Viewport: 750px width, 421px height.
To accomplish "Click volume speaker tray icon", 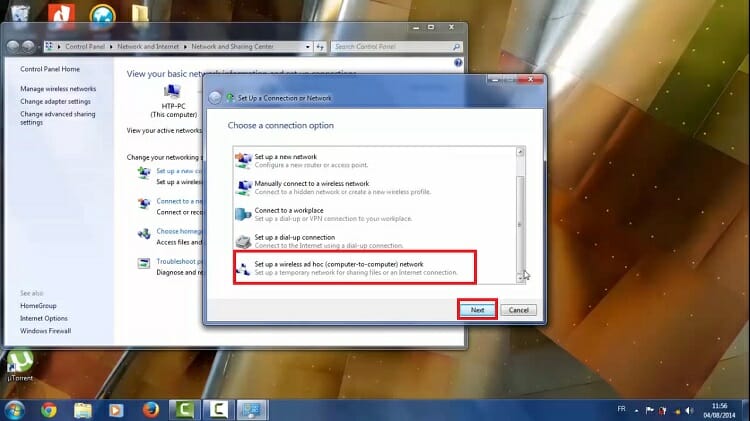I will [x=689, y=410].
